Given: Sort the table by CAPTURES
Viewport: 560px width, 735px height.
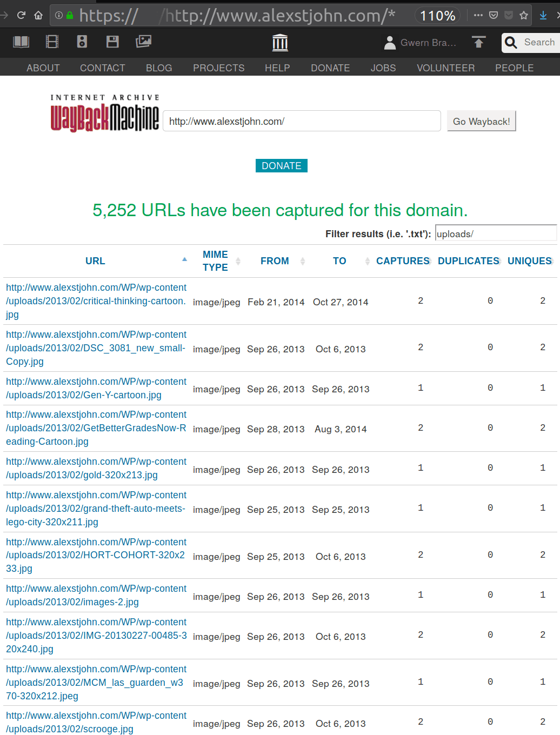Looking at the screenshot, I should pyautogui.click(x=403, y=261).
